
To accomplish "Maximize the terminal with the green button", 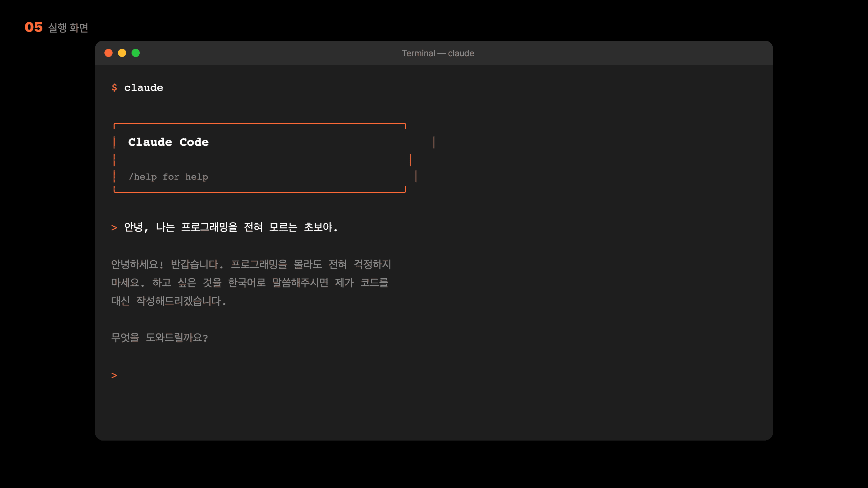I will tap(136, 53).
